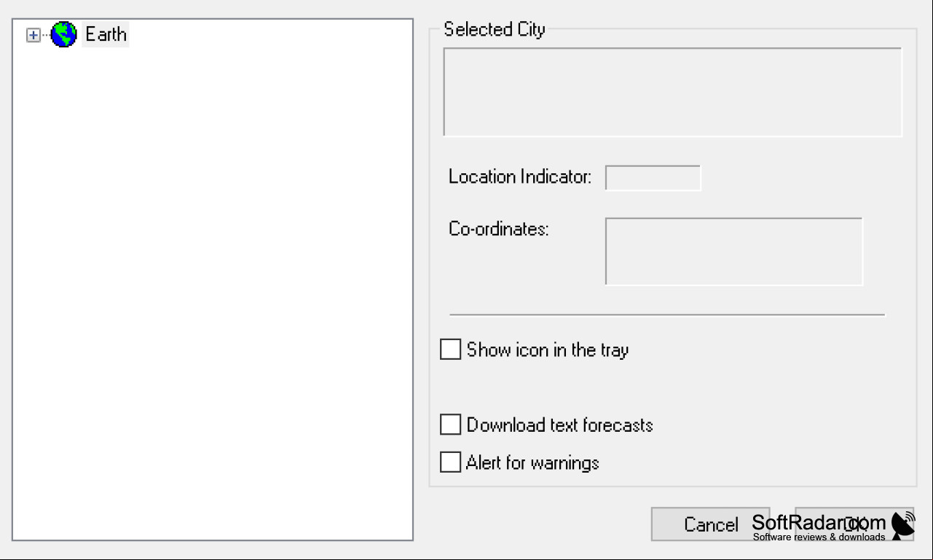Focus the Selected City text box
Viewport: 933px width, 560px height.
click(x=672, y=92)
